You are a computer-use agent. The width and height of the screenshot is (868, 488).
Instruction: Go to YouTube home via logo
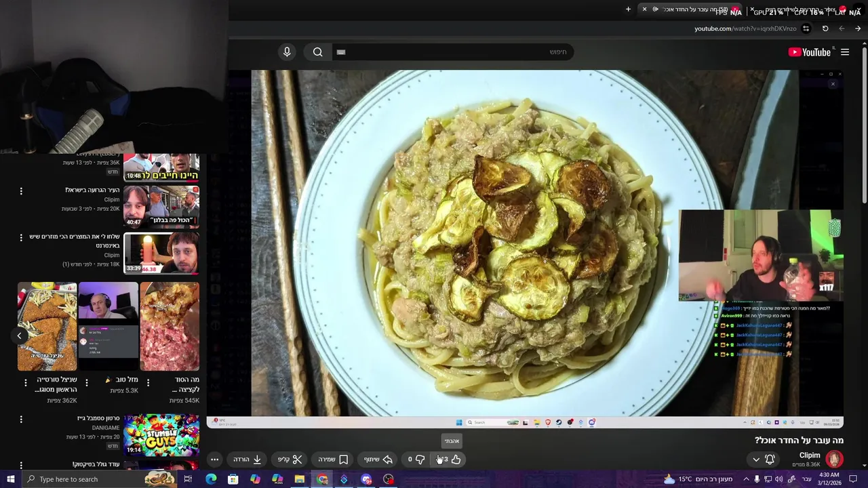click(809, 52)
